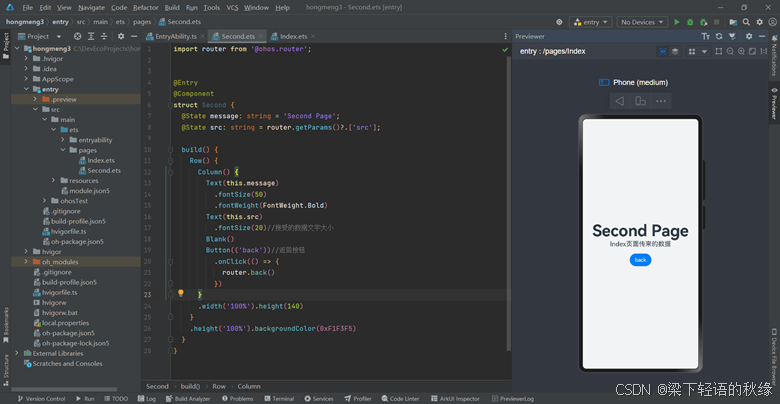Toggle Structure tool window
Image resolution: width=780 pixels, height=404 pixels.
5,370
